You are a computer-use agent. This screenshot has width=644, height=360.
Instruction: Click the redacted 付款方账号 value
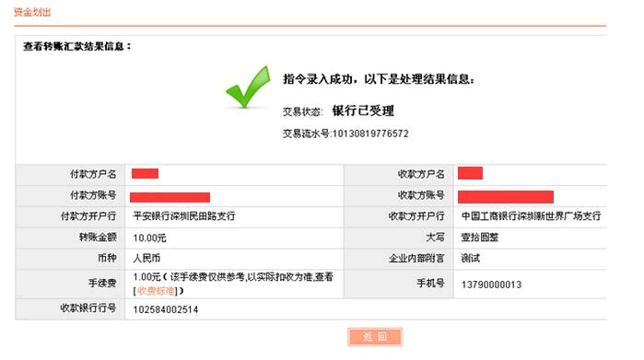(170, 197)
